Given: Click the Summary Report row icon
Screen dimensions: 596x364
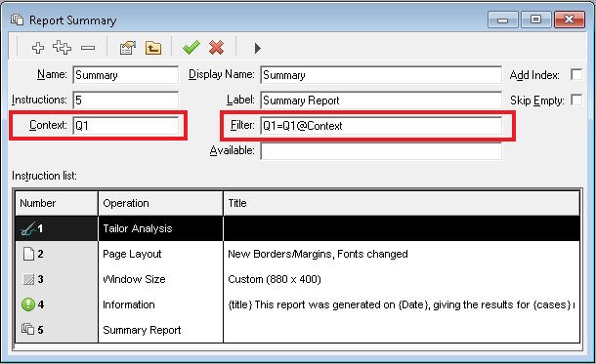Looking at the screenshot, I should point(27,329).
